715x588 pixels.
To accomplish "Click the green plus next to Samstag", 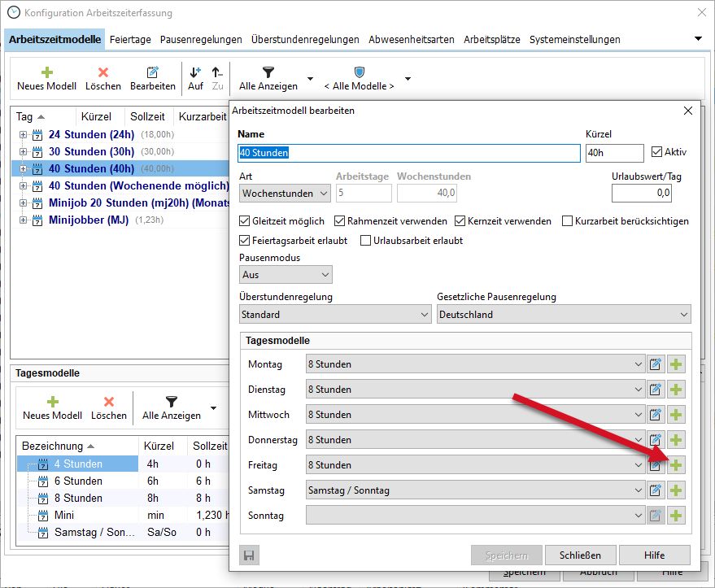I will [677, 490].
